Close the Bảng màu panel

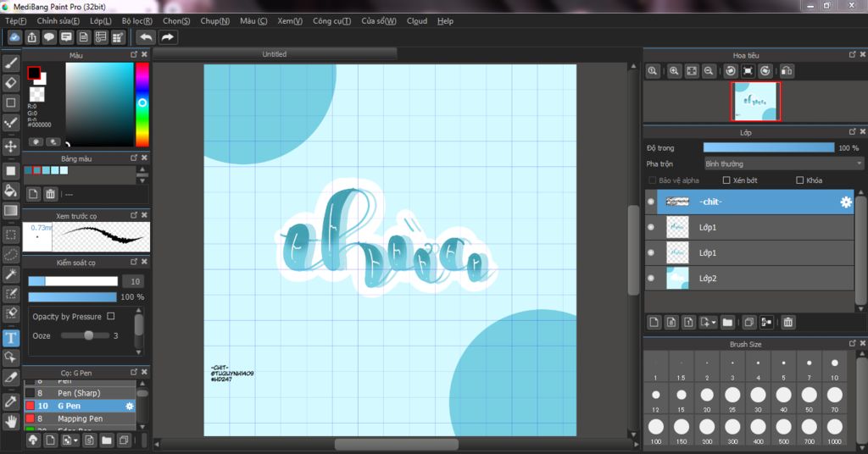click(x=144, y=158)
